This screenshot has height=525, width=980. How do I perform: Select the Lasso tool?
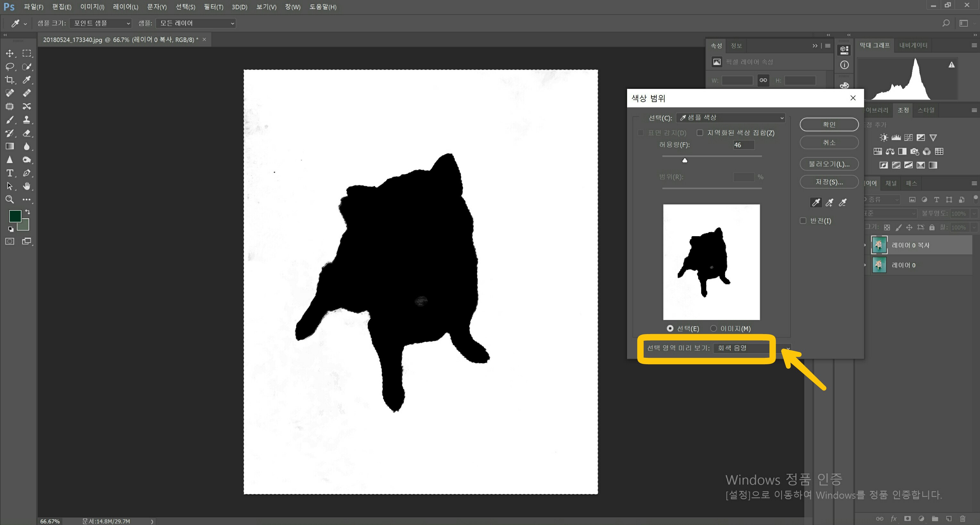pyautogui.click(x=10, y=67)
